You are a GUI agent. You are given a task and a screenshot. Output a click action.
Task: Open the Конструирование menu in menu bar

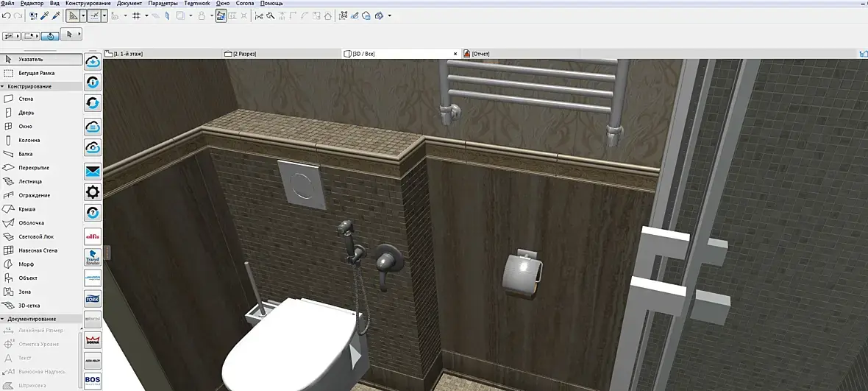88,4
